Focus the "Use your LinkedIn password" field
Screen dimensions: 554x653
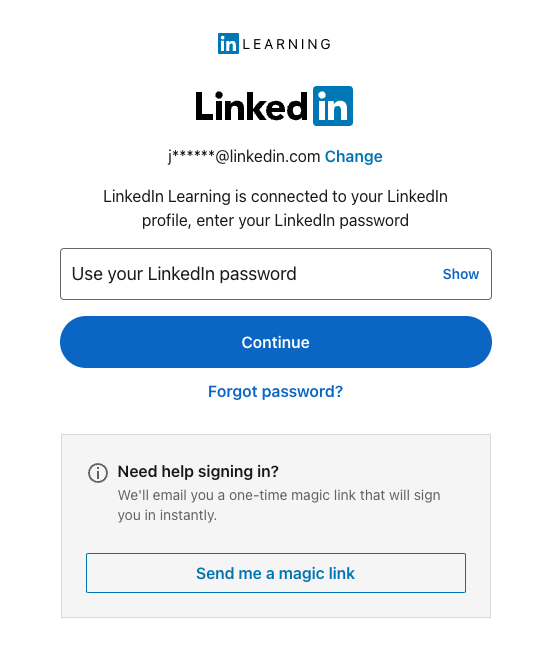click(276, 274)
